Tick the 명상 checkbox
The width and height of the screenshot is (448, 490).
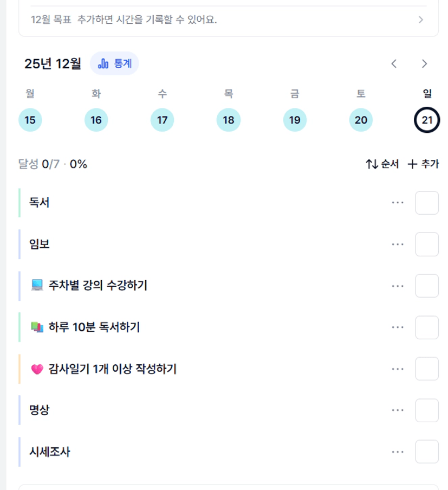pos(427,410)
